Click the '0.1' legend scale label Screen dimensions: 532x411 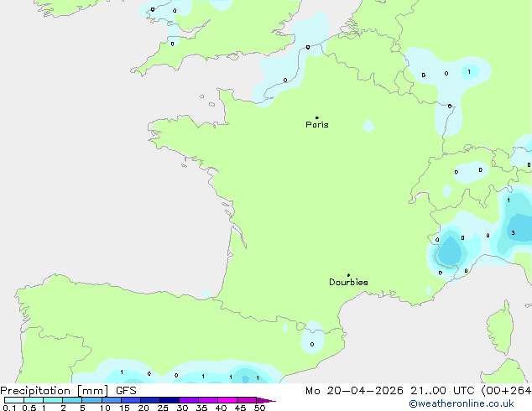9,408
